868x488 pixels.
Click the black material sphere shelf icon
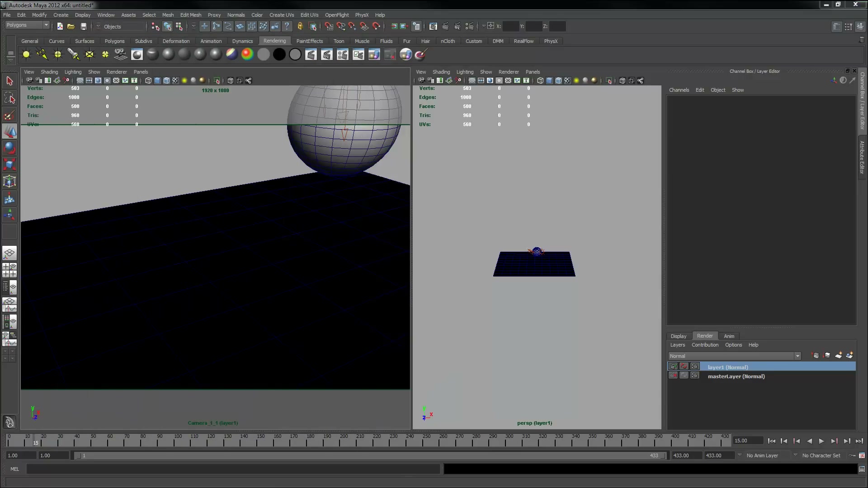[279, 55]
